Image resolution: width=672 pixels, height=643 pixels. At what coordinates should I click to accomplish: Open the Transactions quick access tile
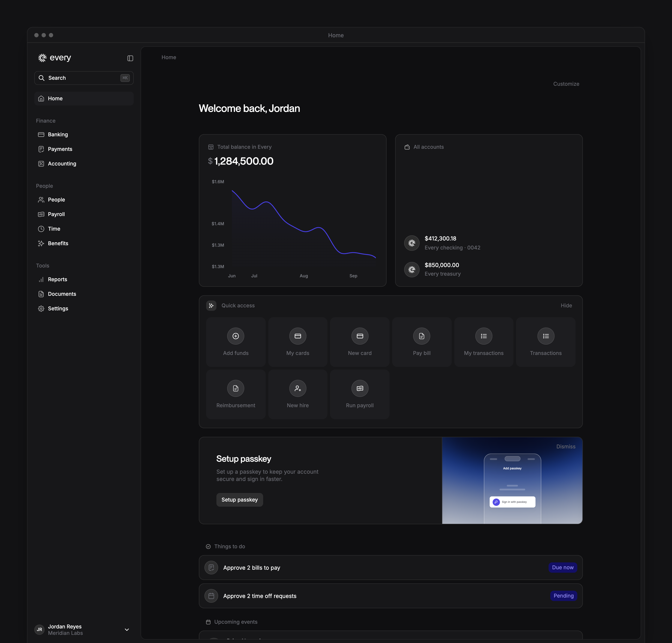pyautogui.click(x=546, y=342)
